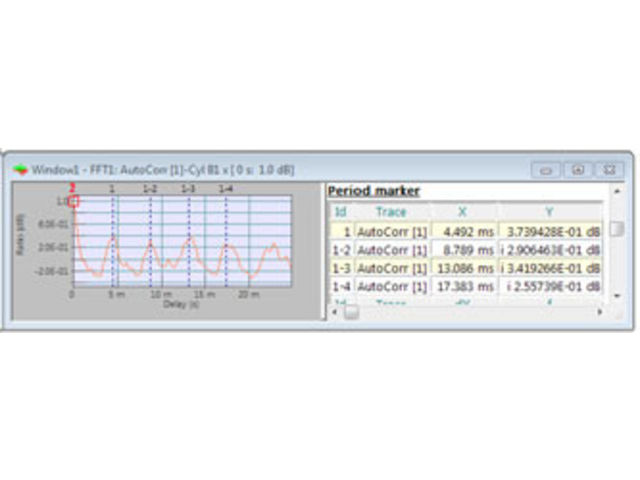
Task: Click the vertical scrollbar thumb in table
Action: click(x=617, y=229)
